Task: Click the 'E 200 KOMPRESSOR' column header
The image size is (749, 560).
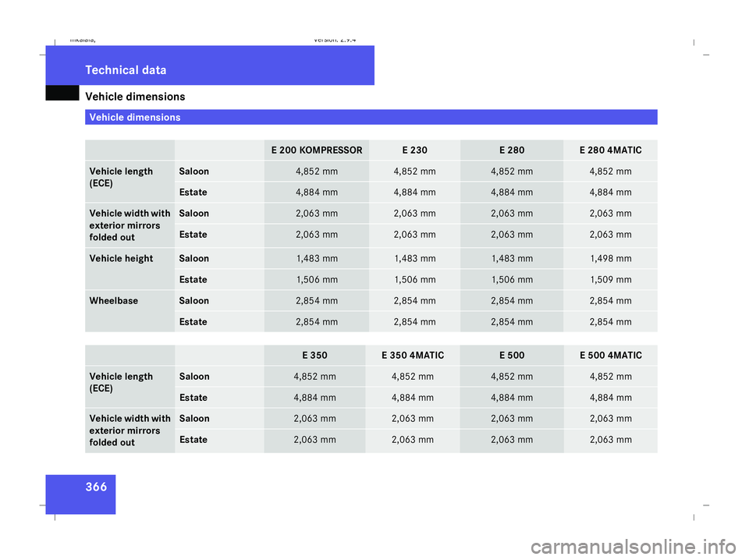Action: click(317, 150)
